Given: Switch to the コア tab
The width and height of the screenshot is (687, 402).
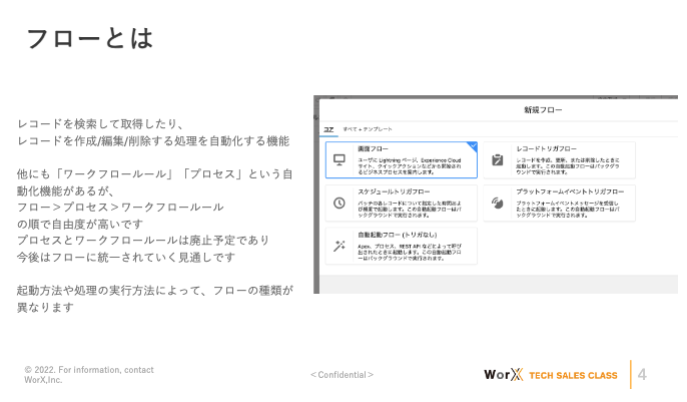Looking at the screenshot, I should click(x=328, y=129).
